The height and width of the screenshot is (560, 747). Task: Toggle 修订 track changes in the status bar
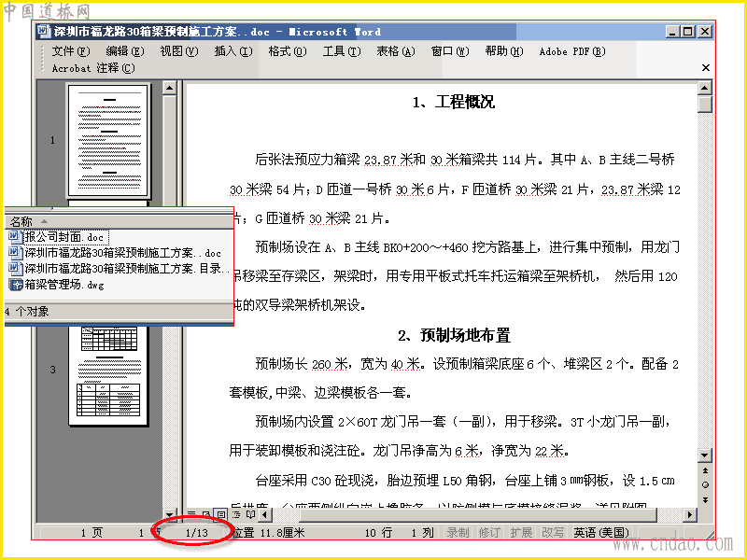tap(489, 532)
